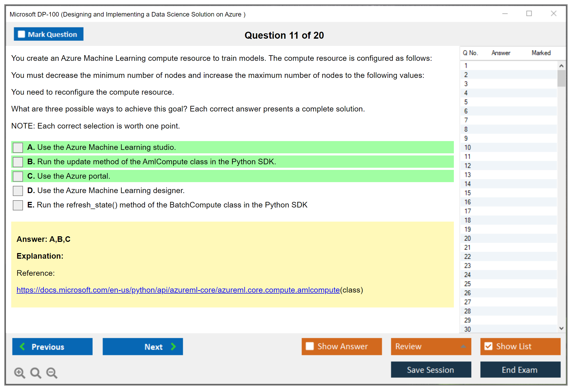Check option A, Azure Machine Learning studio
Screen dimensions: 574x392
[18, 147]
